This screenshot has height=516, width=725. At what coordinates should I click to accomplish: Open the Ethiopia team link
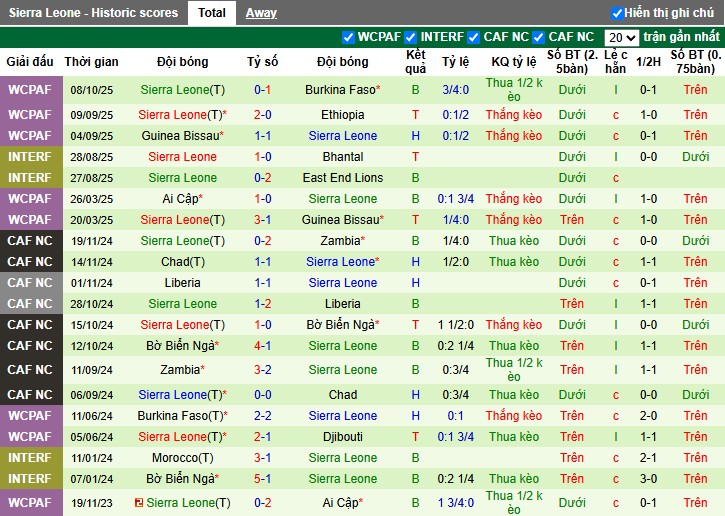click(x=342, y=115)
